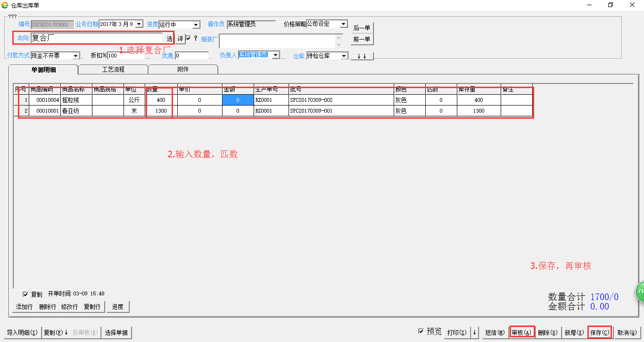Open the 复制(P)↓ menu button

click(x=56, y=332)
